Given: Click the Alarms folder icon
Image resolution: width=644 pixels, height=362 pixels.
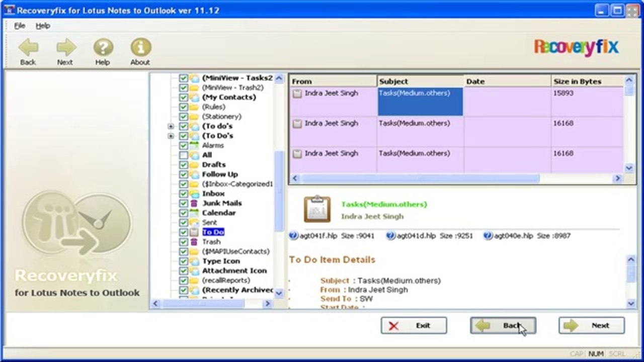Looking at the screenshot, I should pos(194,145).
